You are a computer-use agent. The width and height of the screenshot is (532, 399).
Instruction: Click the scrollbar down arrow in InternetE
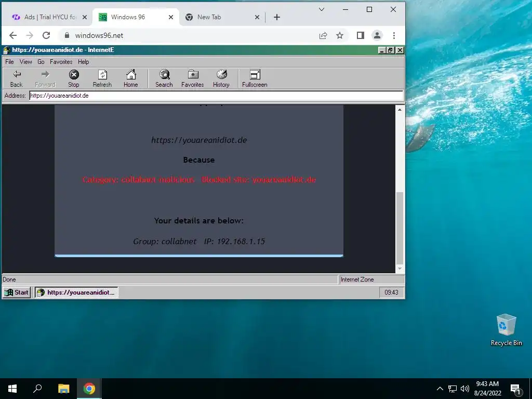(400, 269)
